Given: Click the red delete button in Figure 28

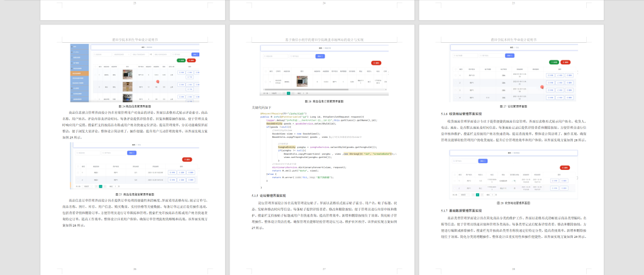Looking at the screenshot, I should tap(565, 167).
